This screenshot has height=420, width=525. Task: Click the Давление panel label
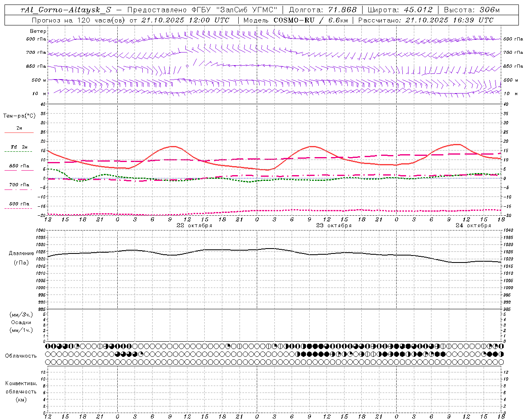pyautogui.click(x=21, y=253)
